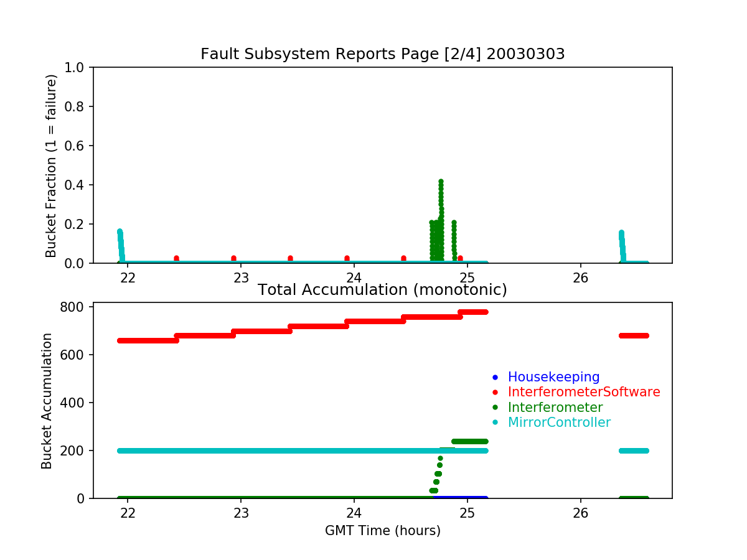Click the Bucket Accumulation y-axis label

pos(47,401)
